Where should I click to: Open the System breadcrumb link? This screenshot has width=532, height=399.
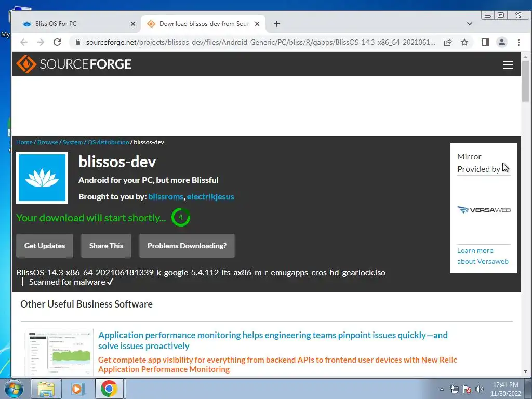pos(72,142)
